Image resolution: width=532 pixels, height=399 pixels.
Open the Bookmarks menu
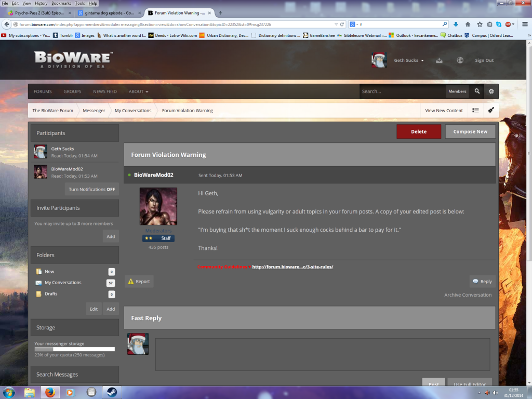click(61, 3)
